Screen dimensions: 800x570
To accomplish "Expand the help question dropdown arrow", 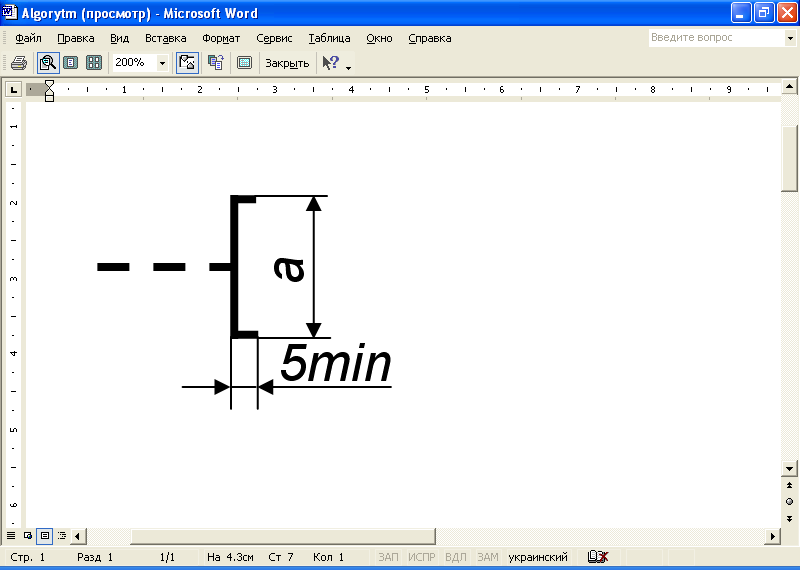I will click(790, 38).
